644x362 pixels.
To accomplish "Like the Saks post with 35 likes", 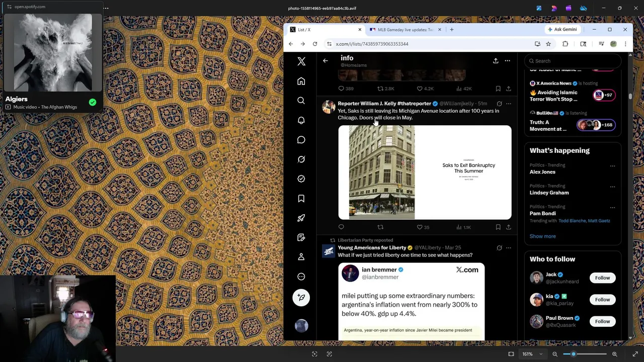I will [423, 227].
